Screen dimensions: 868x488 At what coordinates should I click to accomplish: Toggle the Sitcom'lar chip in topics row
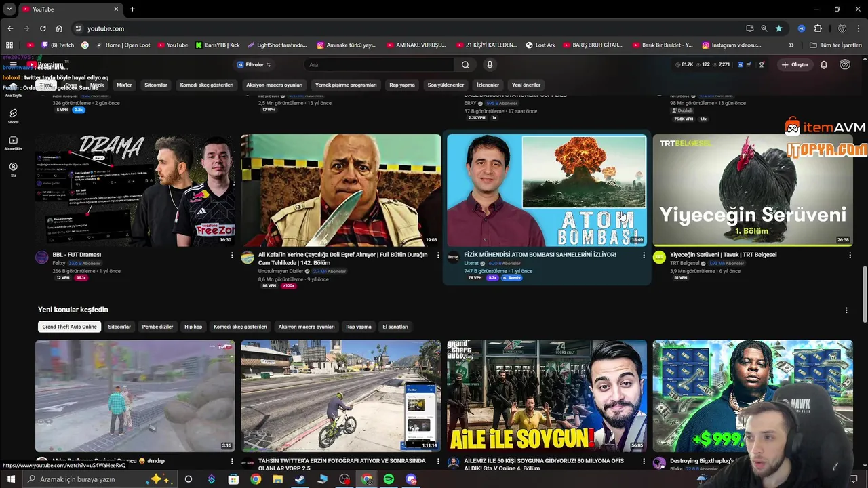pyautogui.click(x=119, y=327)
